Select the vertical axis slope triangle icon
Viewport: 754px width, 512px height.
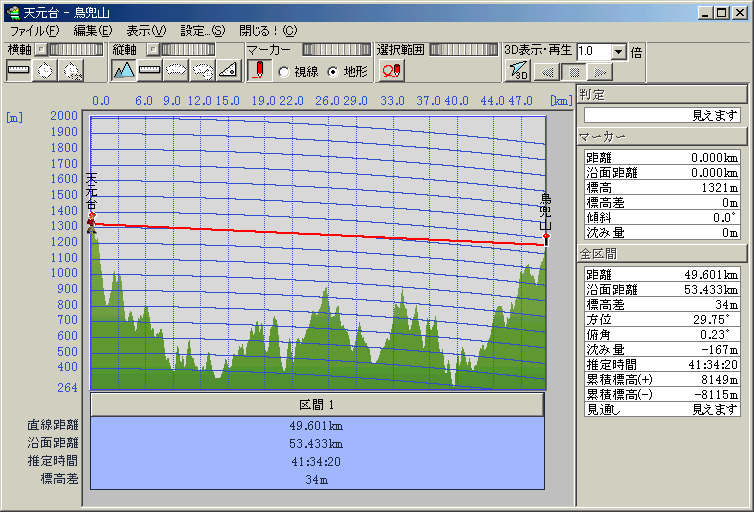(x=227, y=71)
